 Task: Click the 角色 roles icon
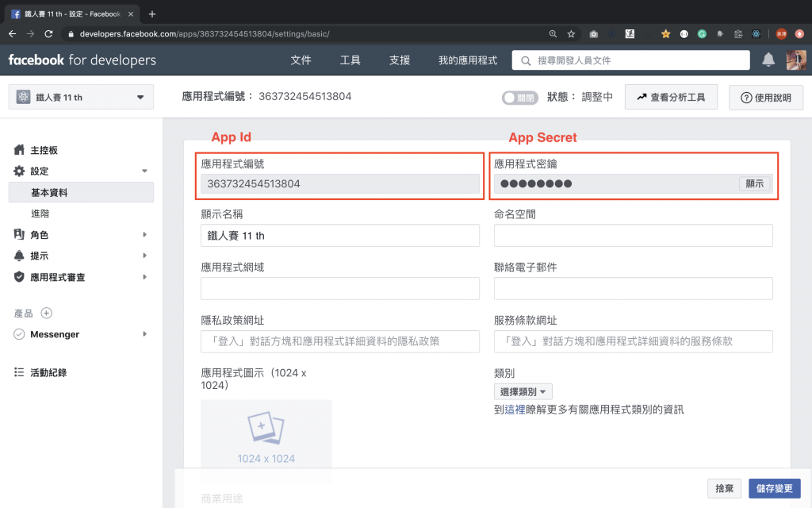click(x=19, y=234)
